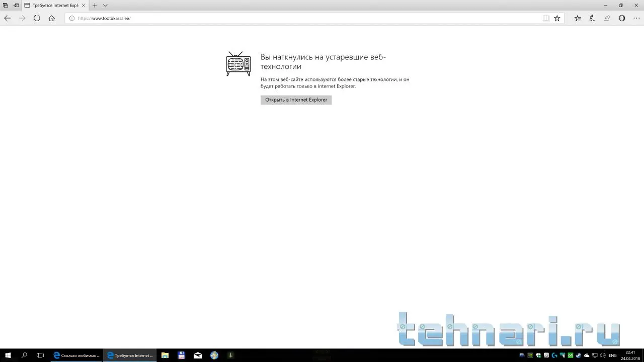This screenshot has width=644, height=362.
Task: Close the 'Требуется Internet Expl' tab
Action: 84,5
